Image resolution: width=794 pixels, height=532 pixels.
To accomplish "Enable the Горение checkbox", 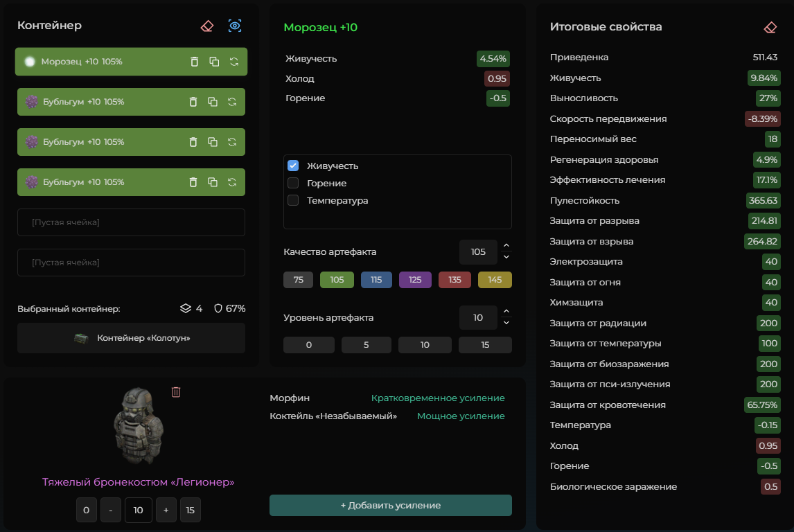I will pos(293,183).
